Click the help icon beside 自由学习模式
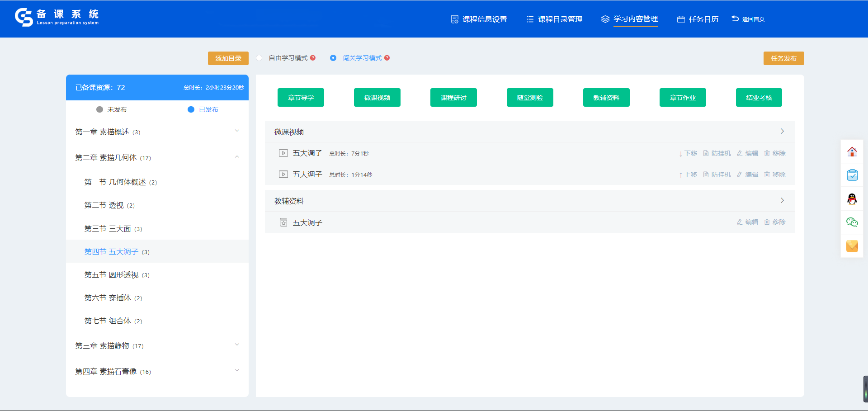This screenshot has height=411, width=868. [313, 58]
